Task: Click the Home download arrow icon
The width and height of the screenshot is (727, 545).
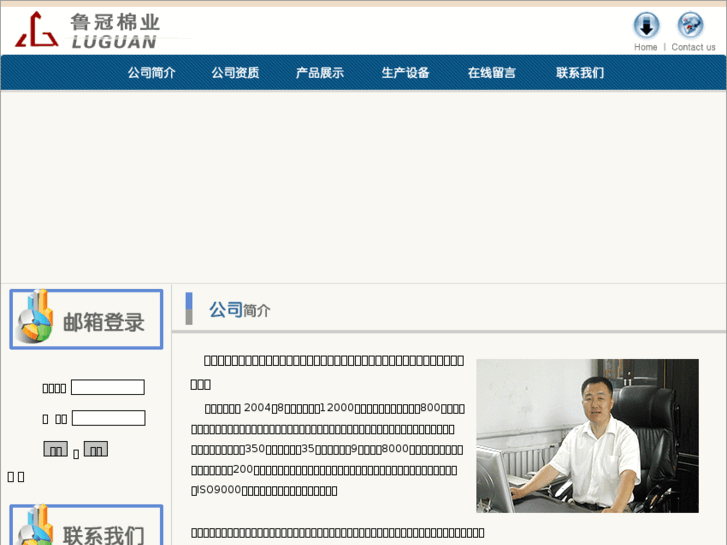Action: click(x=646, y=25)
